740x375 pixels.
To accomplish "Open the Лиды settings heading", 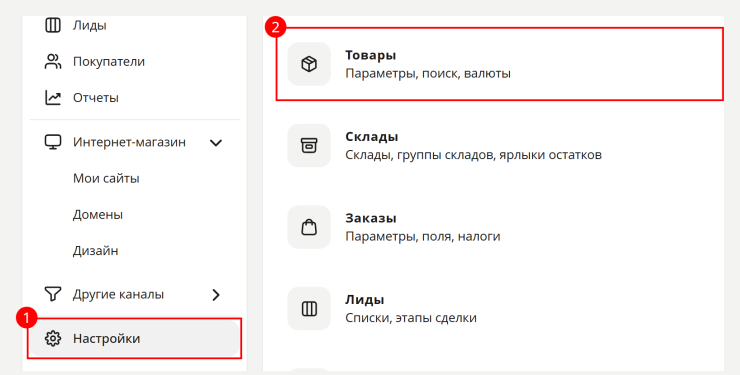I will pos(364,300).
